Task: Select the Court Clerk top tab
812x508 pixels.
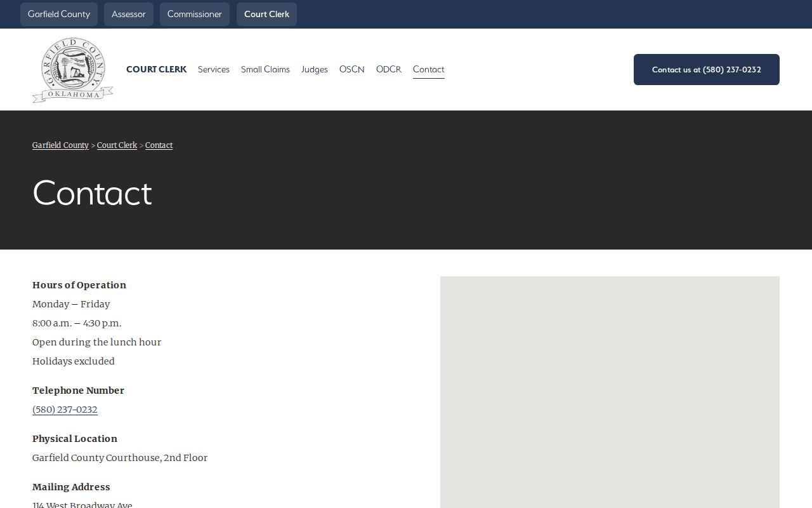Action: coord(266,14)
